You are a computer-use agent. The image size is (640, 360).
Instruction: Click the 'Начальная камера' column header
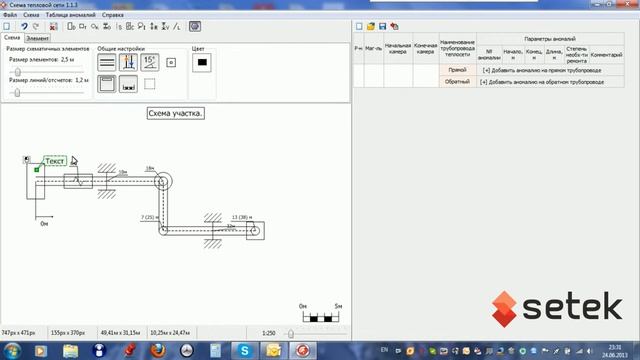(x=398, y=49)
